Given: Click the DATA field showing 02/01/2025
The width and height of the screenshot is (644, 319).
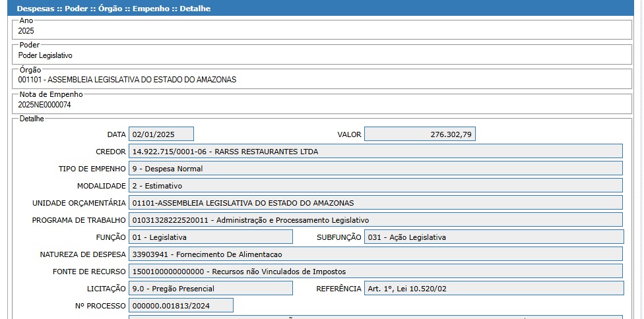Looking at the screenshot, I should coord(161,134).
